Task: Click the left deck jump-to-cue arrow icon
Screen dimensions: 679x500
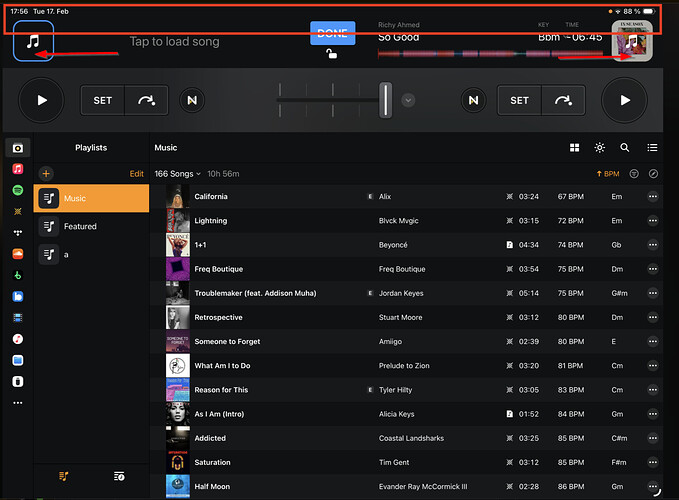Action: [146, 100]
